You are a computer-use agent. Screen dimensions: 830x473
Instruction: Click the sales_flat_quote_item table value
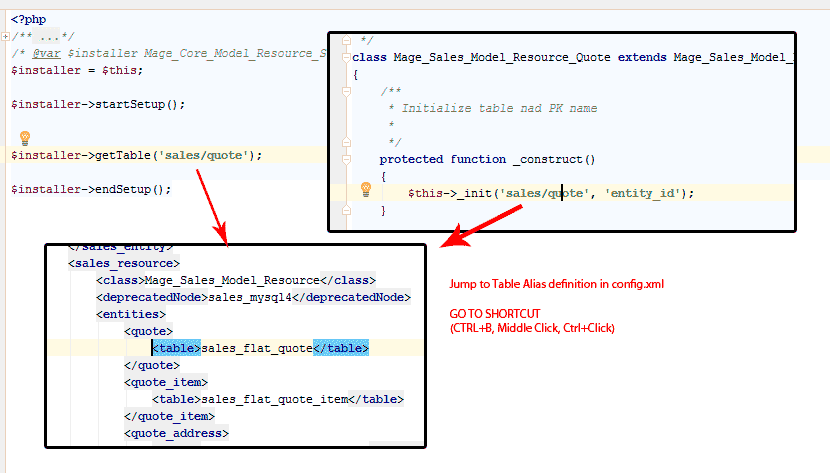[274, 399]
